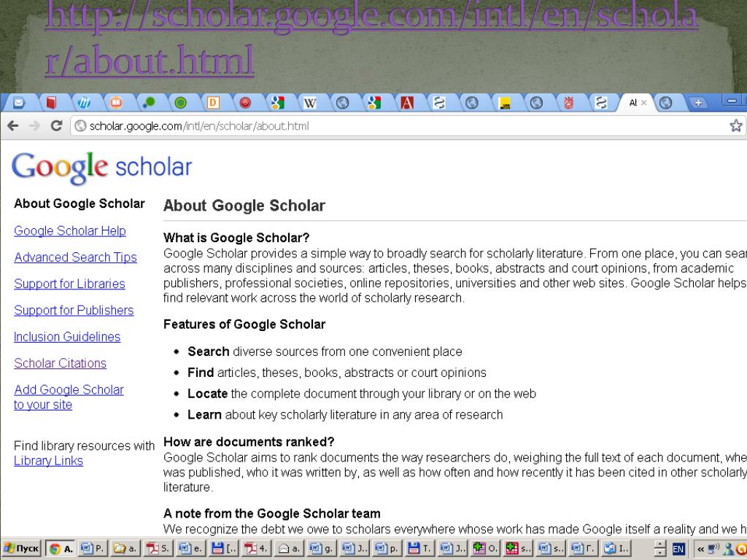Open the folder taskbar button labeled a.
Image resolution: width=747 pixels, height=560 pixels.
click(x=125, y=549)
